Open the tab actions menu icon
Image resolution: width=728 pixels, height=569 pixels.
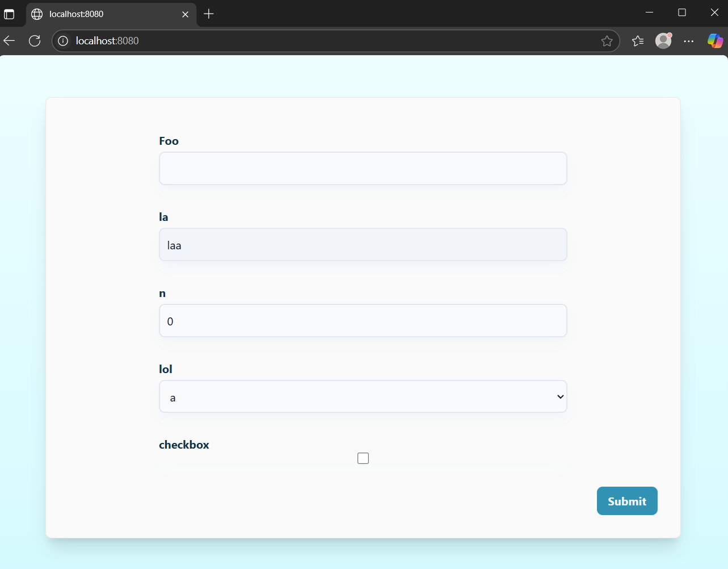coord(9,14)
